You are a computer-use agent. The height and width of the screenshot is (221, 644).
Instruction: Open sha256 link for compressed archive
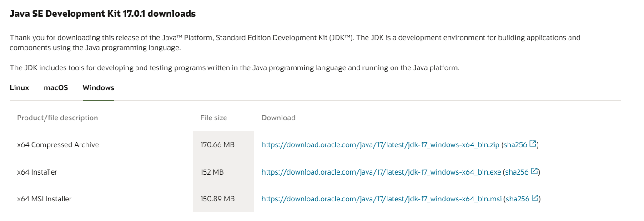point(515,145)
